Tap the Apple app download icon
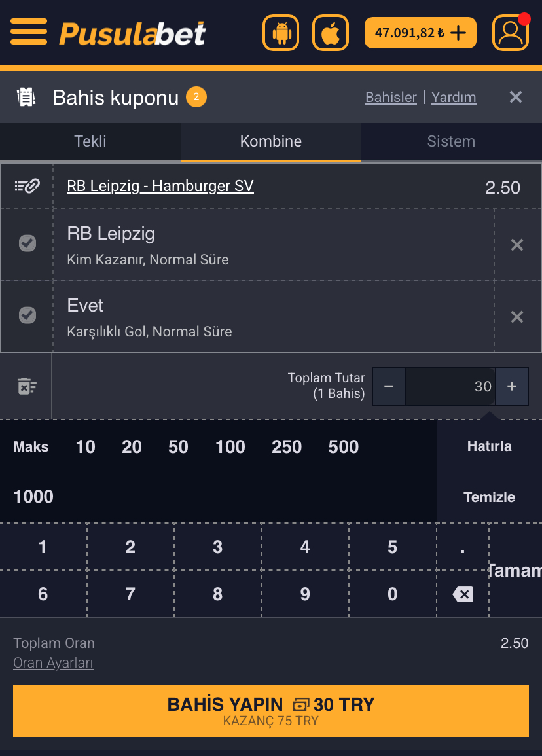This screenshot has width=542, height=756. point(331,33)
